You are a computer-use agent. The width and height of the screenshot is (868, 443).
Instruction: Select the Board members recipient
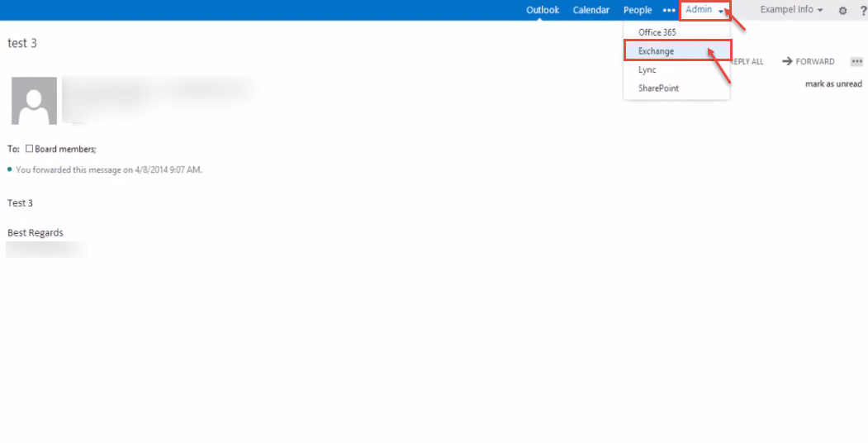click(x=65, y=149)
